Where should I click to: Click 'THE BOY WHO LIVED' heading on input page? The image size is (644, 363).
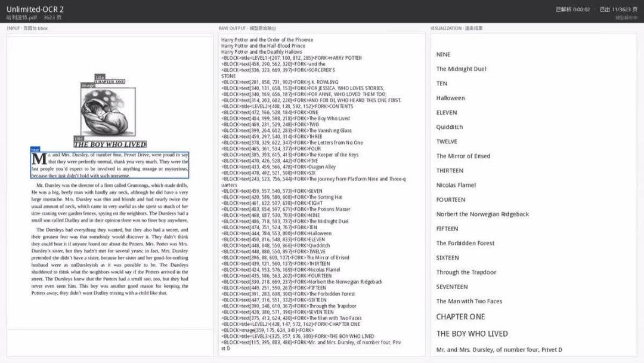pyautogui.click(x=110, y=144)
